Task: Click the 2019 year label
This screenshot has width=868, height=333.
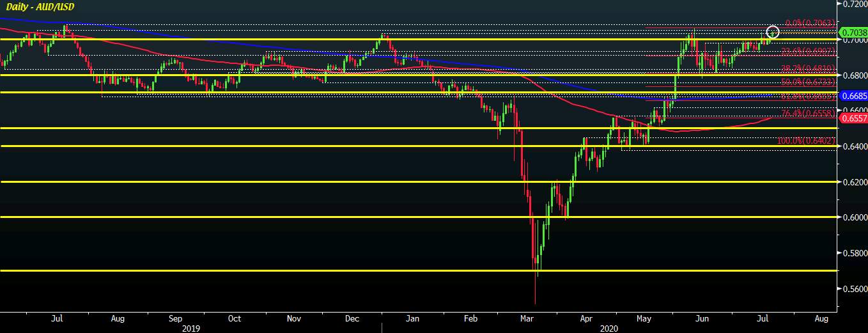Action: tap(190, 327)
